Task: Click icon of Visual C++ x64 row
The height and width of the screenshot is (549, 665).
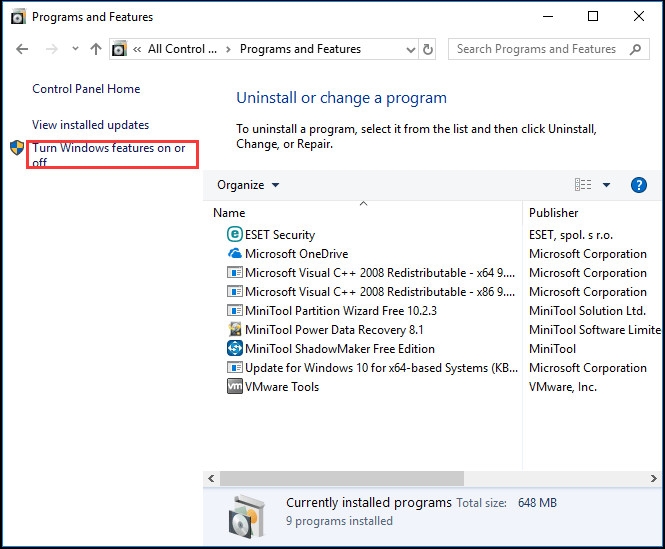Action: [x=235, y=272]
